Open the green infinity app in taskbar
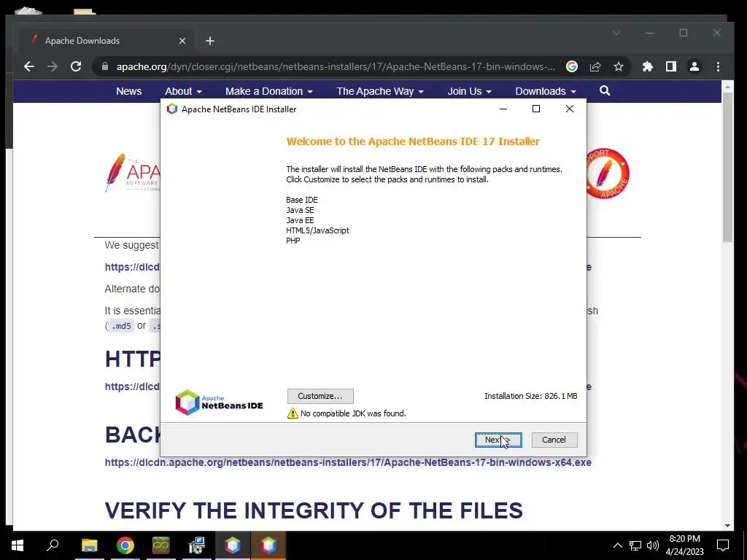 coord(161,545)
